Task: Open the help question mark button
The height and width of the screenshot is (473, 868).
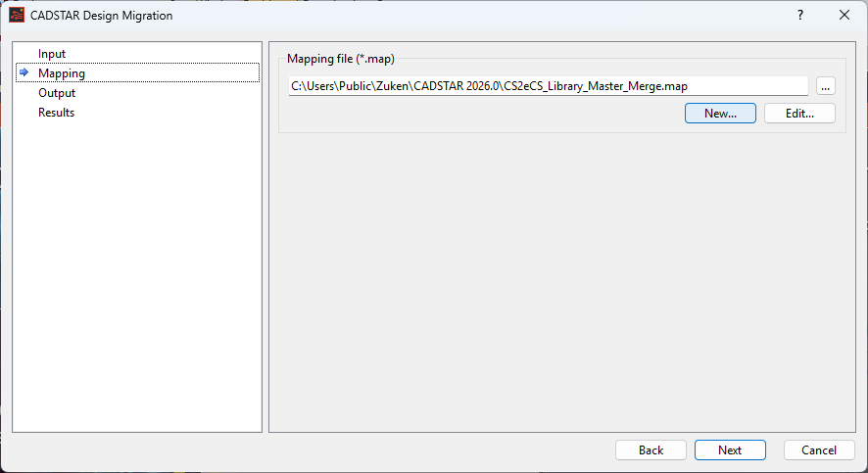Action: [x=799, y=15]
